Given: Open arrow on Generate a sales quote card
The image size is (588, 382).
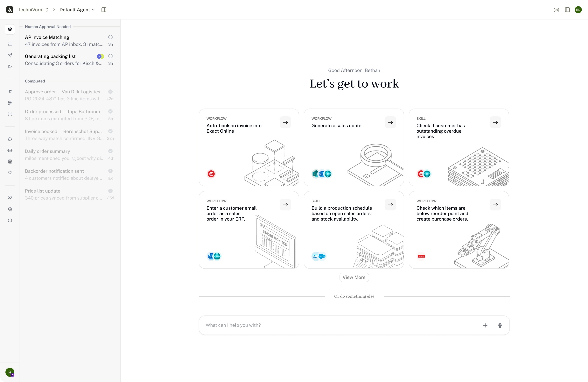Looking at the screenshot, I should 390,122.
